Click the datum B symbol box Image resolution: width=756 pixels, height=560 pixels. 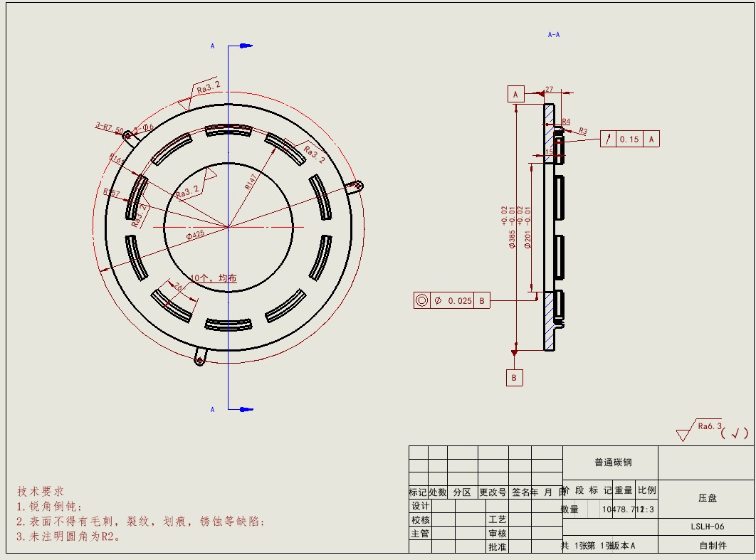[x=514, y=378]
